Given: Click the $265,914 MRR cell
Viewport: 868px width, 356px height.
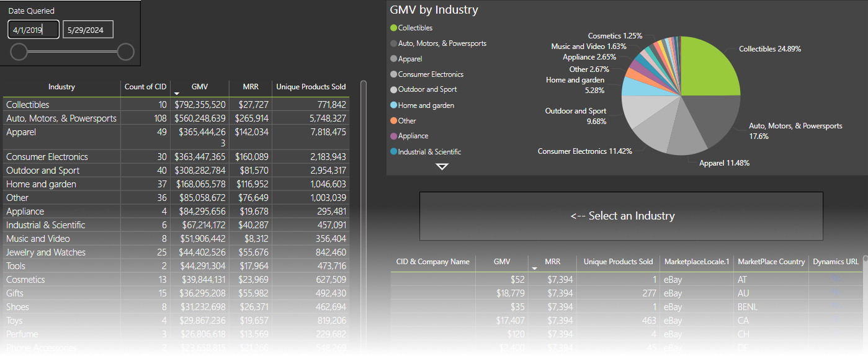Looking at the screenshot, I should (252, 118).
